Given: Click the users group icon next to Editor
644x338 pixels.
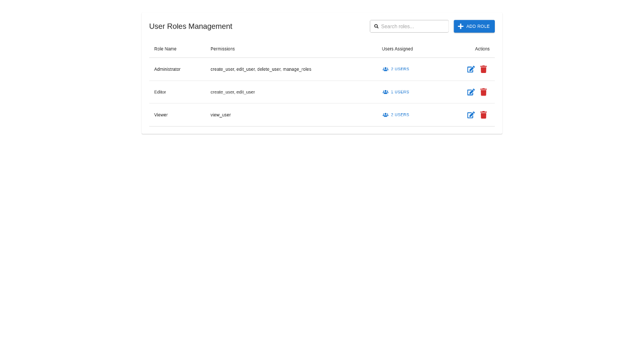Looking at the screenshot, I should coord(385,92).
